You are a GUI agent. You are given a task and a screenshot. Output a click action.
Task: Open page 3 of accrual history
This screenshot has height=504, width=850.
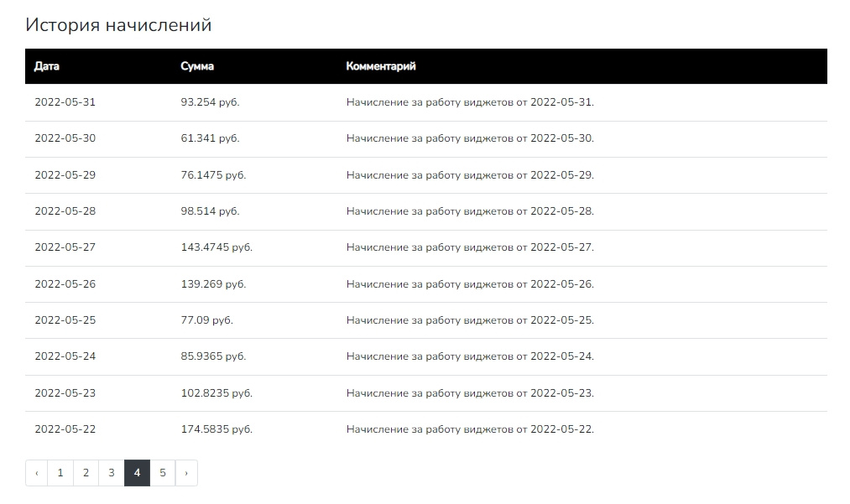click(x=112, y=473)
